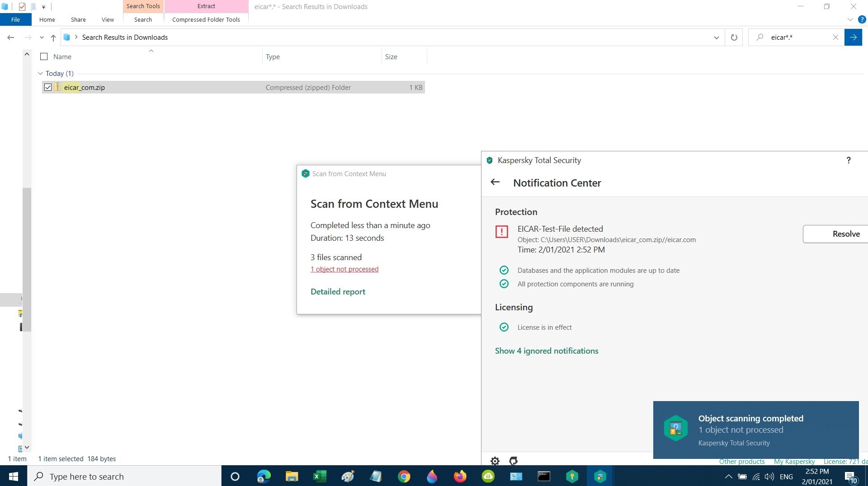Click the 1 object not processed link
868x486 pixels.
[344, 269]
